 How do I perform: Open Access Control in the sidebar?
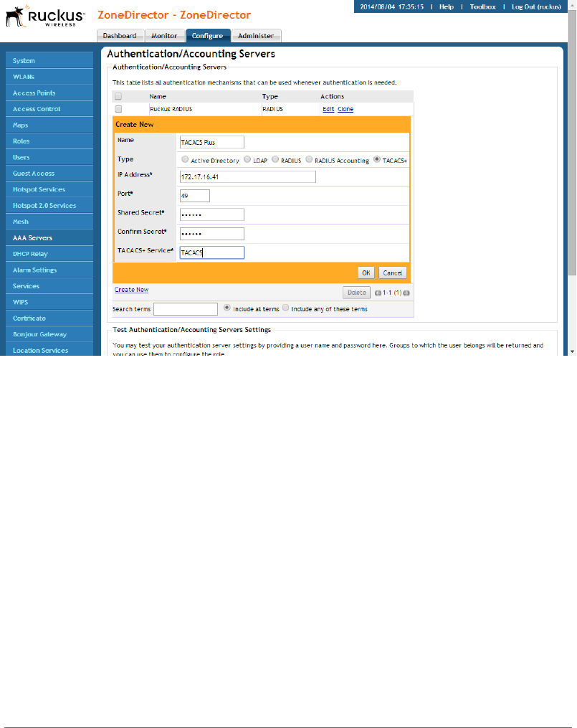pos(49,108)
